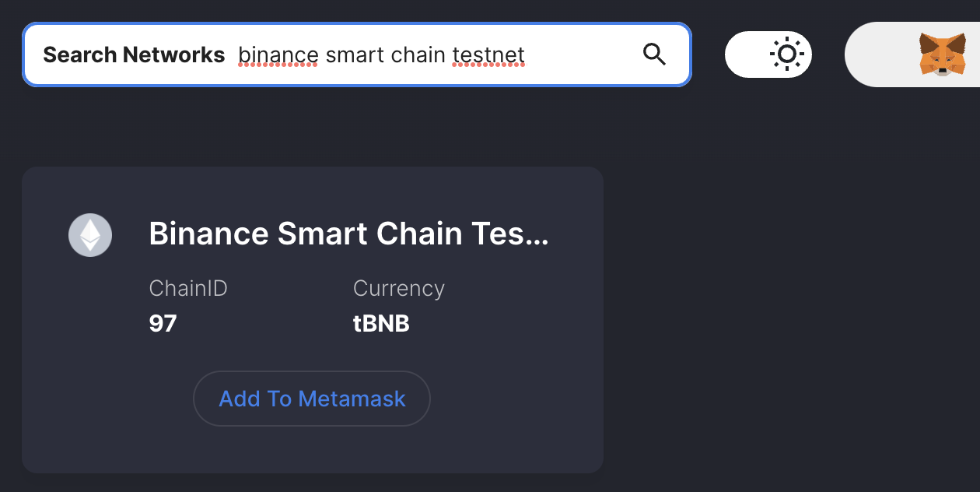Screen dimensions: 980x492
Task: Click the magnifying glass search icon
Action: point(654,54)
